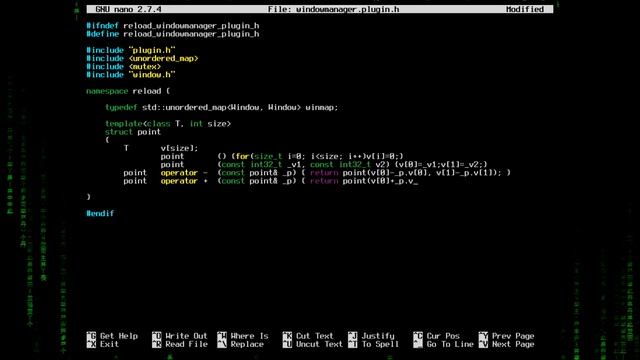
Task: Click the operator - keyword
Action: 184,173
